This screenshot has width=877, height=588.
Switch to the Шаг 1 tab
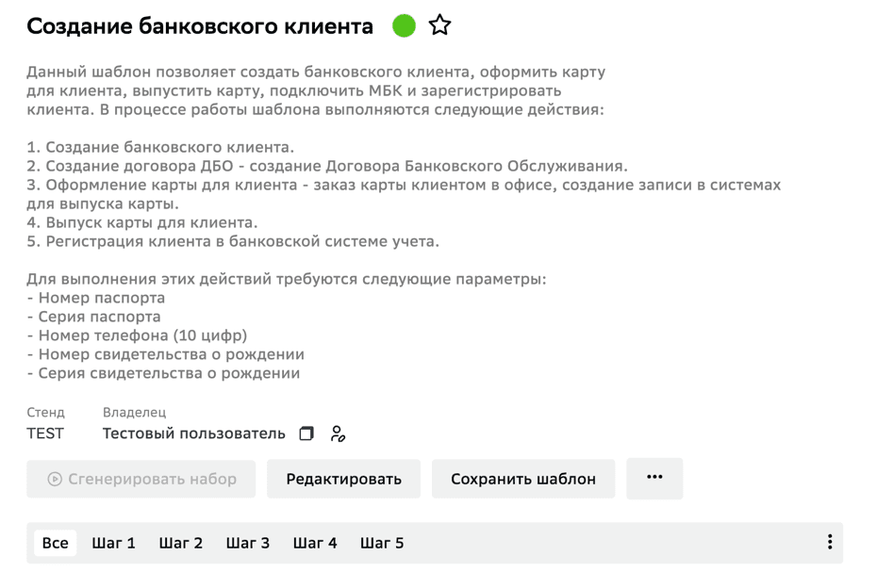114,543
